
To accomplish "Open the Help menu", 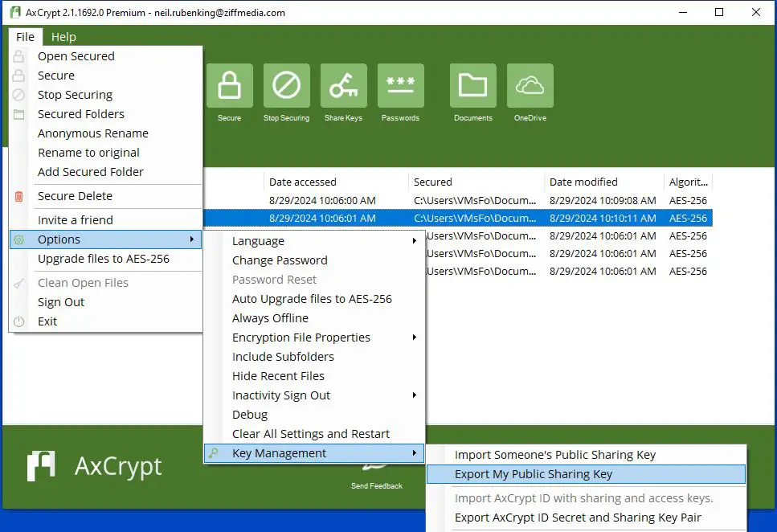I will click(64, 37).
